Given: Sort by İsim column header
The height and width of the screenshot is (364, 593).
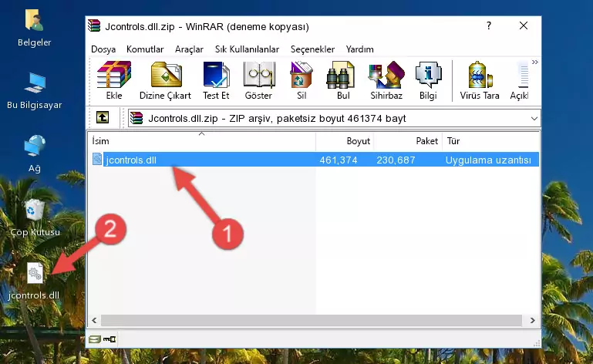Looking at the screenshot, I should pyautogui.click(x=202, y=141).
